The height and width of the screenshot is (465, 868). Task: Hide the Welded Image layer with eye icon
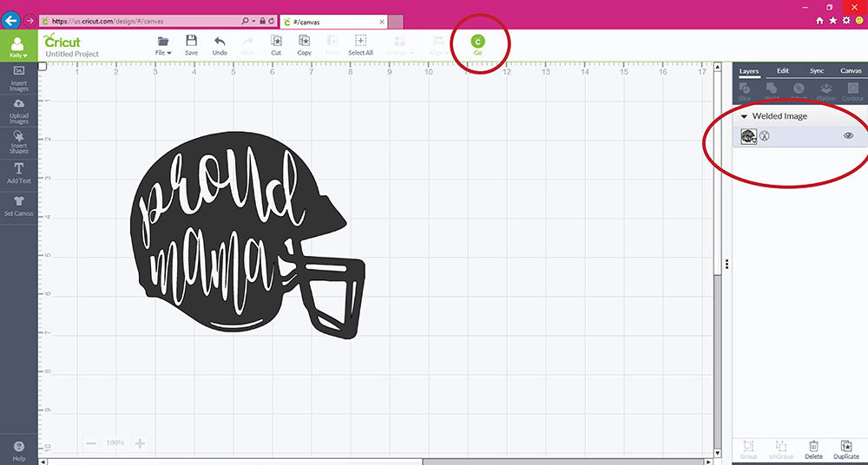[848, 135]
